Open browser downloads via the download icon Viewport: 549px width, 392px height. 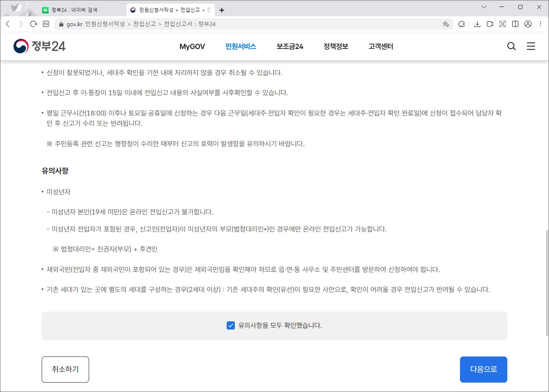pyautogui.click(x=477, y=24)
